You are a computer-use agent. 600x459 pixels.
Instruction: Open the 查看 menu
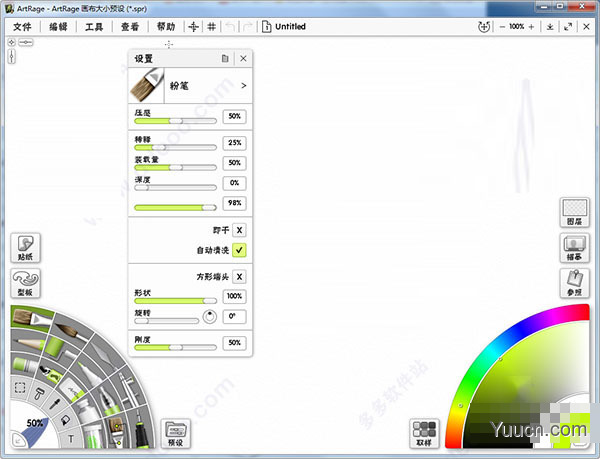[130, 27]
